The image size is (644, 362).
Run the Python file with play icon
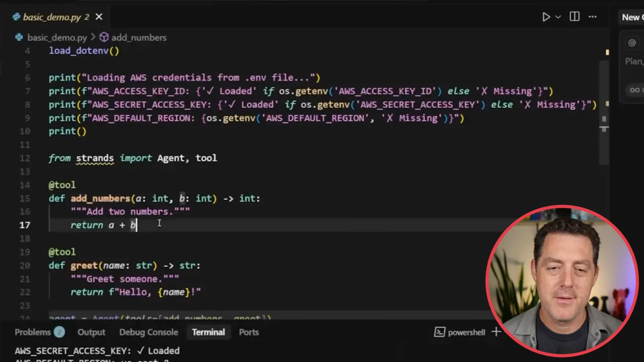pos(546,17)
